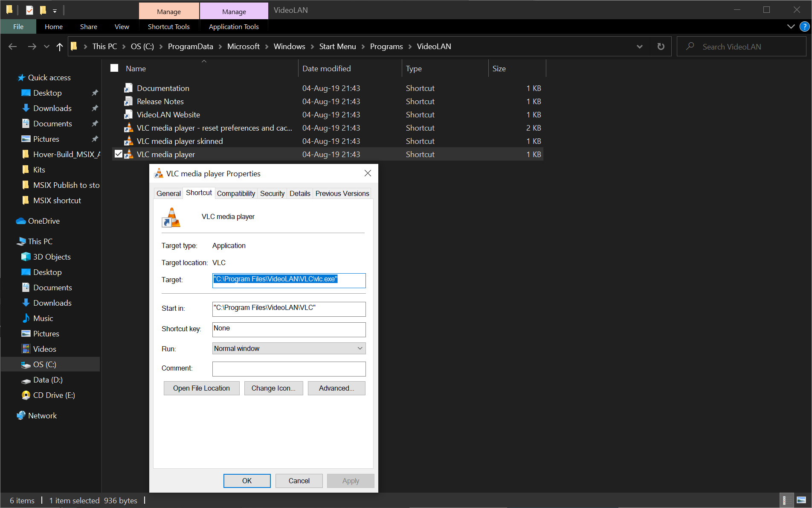The image size is (812, 508).
Task: Open the Shortcut Tools tab
Action: click(169, 26)
